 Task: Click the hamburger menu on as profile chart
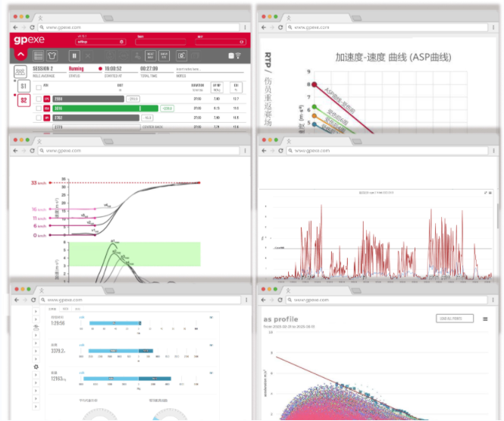485,319
